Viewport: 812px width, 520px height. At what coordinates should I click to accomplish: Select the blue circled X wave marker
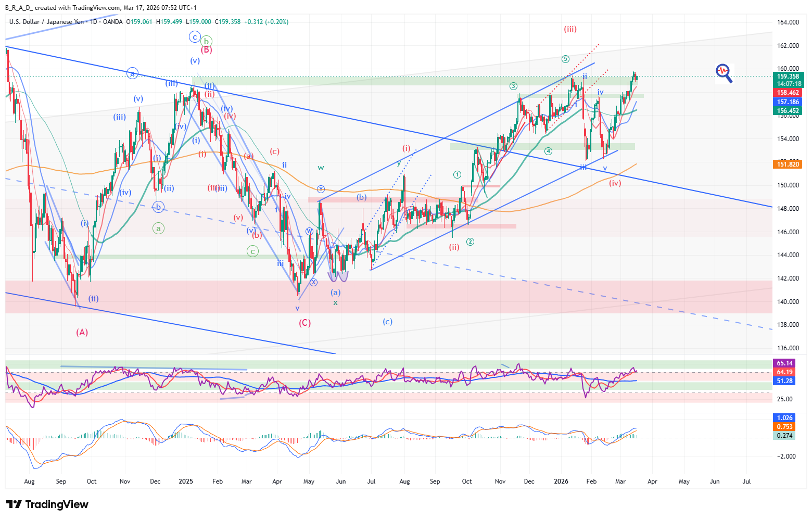pyautogui.click(x=313, y=282)
